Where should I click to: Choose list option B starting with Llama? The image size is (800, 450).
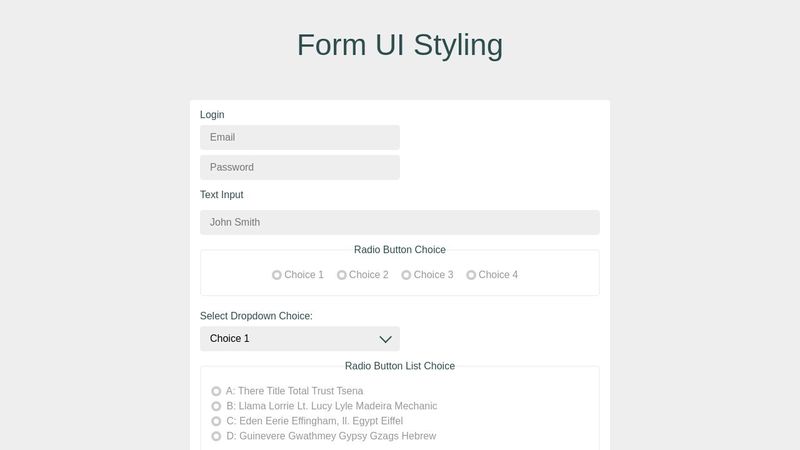tap(216, 406)
